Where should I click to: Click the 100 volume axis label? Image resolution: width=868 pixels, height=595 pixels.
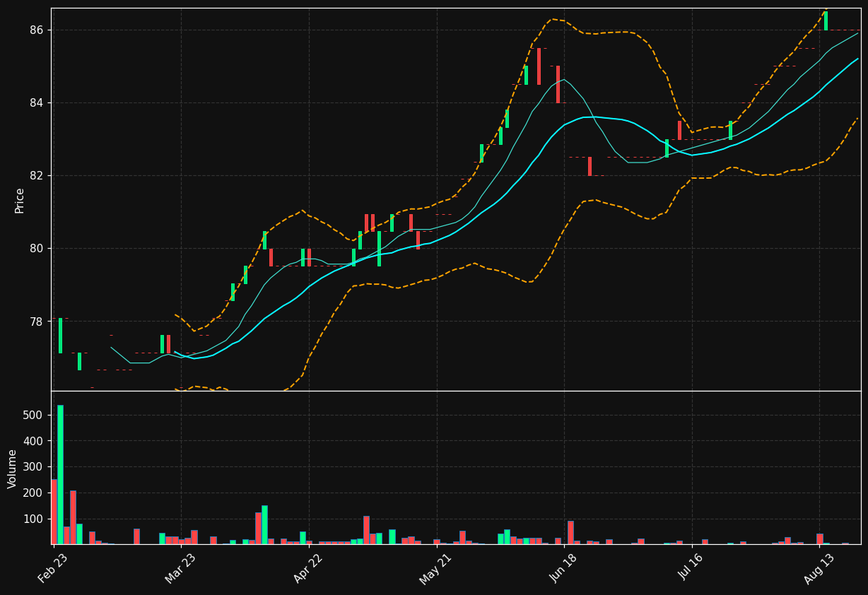tap(34, 519)
